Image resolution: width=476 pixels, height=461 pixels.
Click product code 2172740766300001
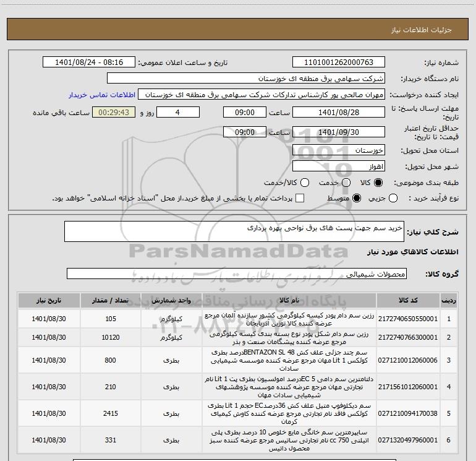coord(408,337)
